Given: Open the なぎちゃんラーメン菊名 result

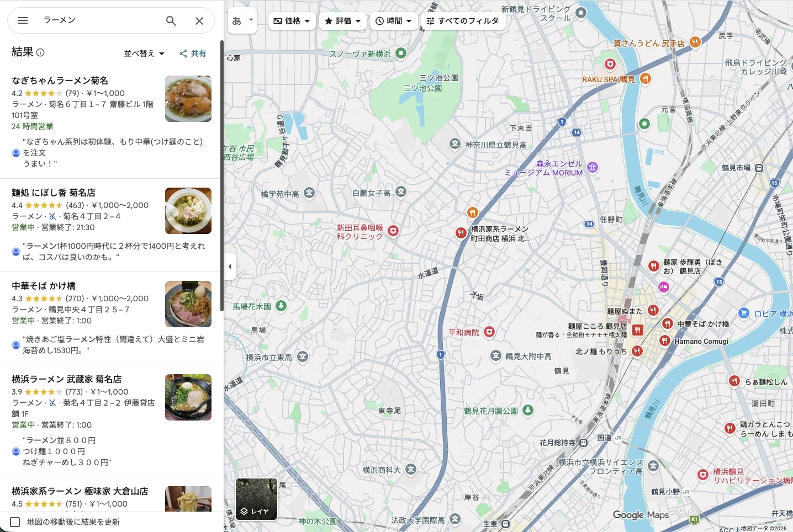Looking at the screenshot, I should tap(60, 81).
